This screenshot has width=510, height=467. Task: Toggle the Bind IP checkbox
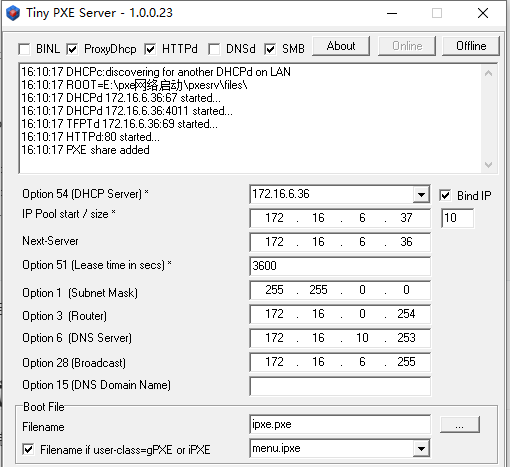pyautogui.click(x=445, y=195)
